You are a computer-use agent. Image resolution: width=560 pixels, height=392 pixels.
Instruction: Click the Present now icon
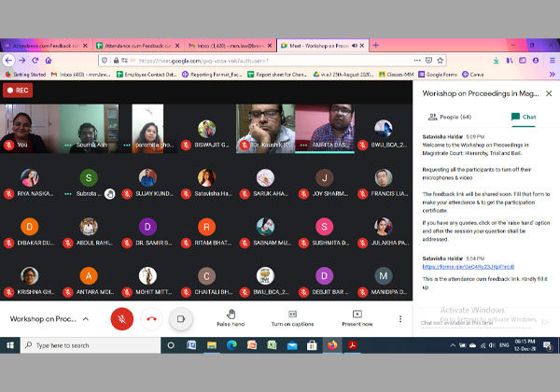(357, 316)
